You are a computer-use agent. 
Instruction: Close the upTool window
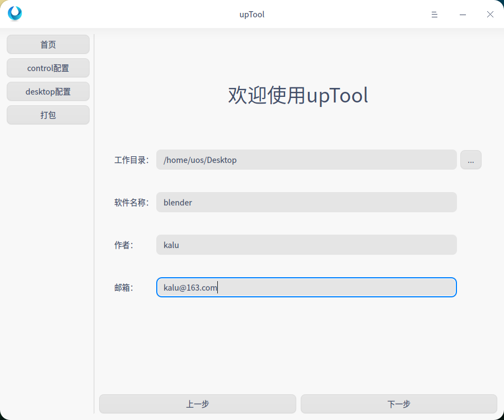pyautogui.click(x=490, y=15)
